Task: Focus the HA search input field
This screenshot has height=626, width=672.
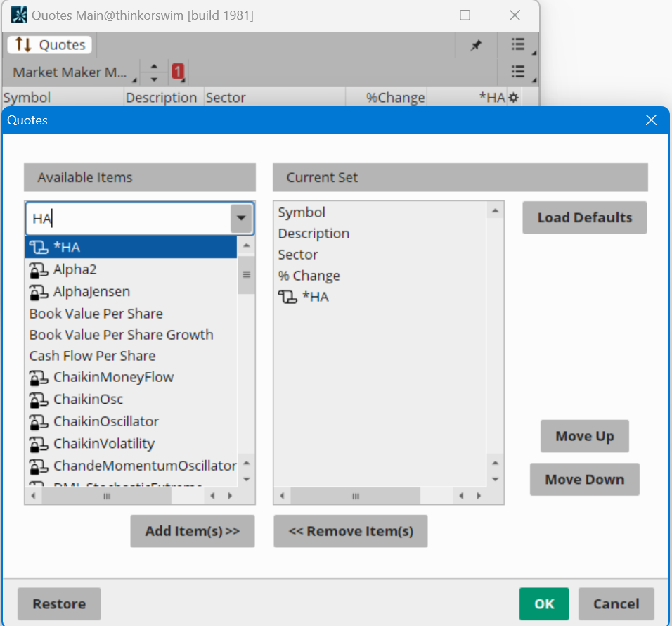Action: click(x=129, y=219)
